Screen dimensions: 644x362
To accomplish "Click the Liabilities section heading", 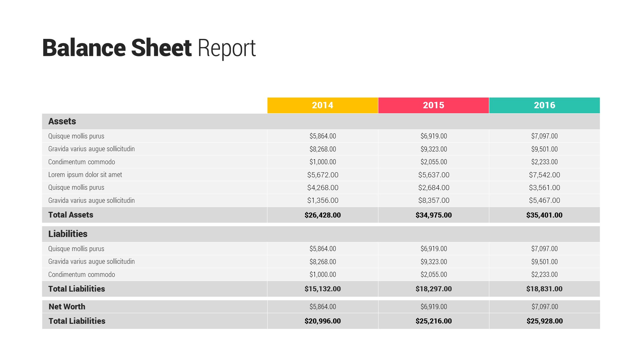I will tap(68, 234).
